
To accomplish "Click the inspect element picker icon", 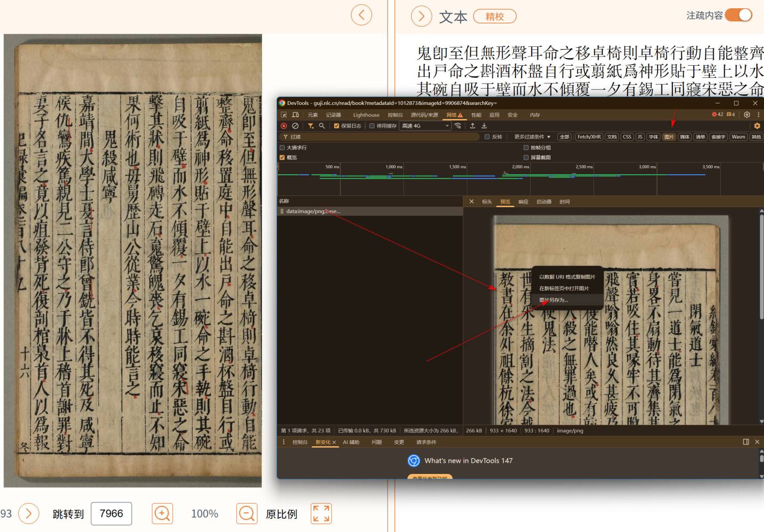I will tap(284, 115).
